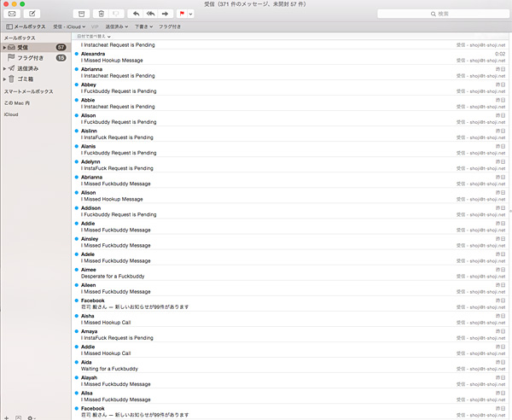Screen dimensions: 512x420
Task: Compose a new message with the pencil icon
Action: click(x=32, y=14)
